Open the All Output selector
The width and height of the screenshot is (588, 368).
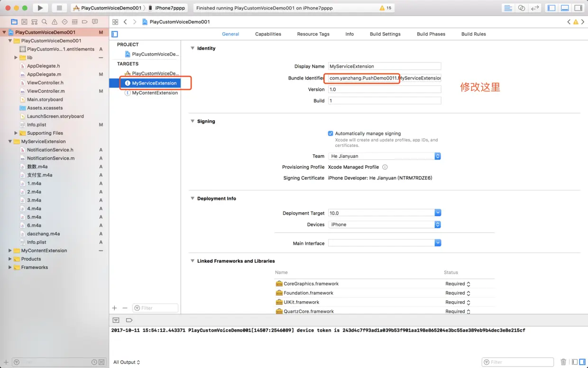(127, 362)
